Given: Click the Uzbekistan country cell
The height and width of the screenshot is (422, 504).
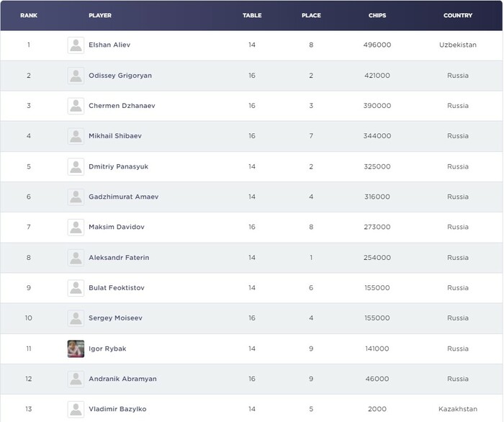Looking at the screenshot, I should (x=458, y=45).
